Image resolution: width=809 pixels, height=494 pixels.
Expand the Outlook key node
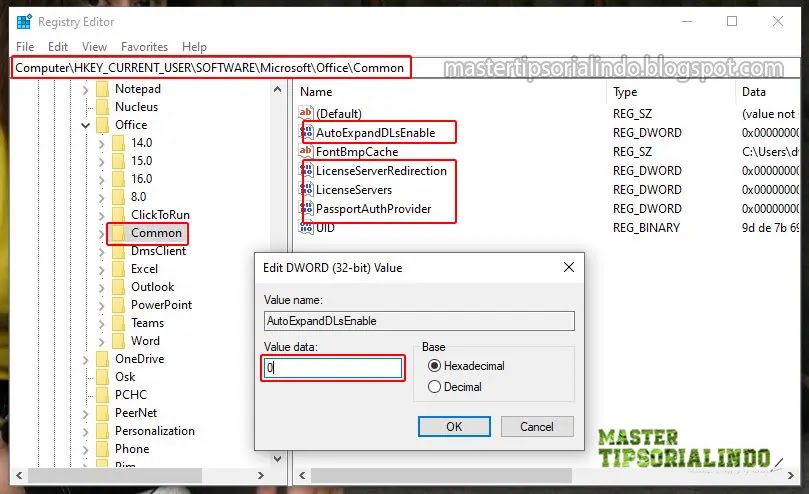click(x=102, y=288)
